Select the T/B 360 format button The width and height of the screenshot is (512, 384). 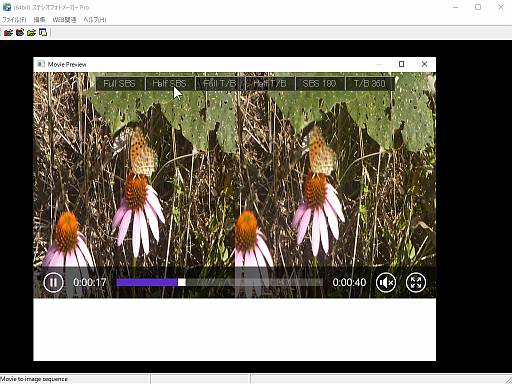point(370,83)
